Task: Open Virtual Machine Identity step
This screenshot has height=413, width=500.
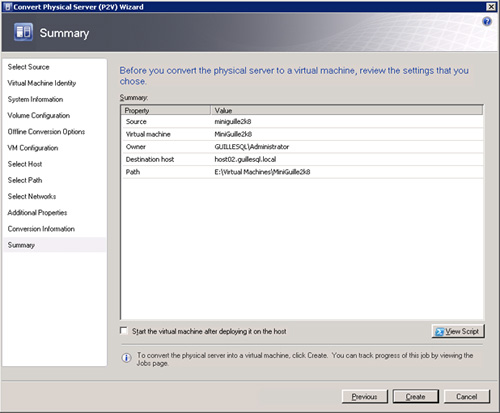Action: tap(42, 83)
